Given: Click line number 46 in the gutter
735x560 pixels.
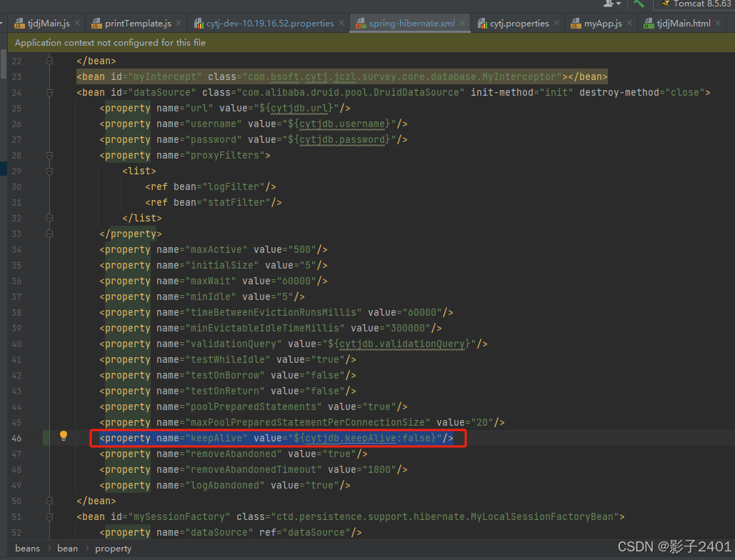Looking at the screenshot, I should click(16, 438).
